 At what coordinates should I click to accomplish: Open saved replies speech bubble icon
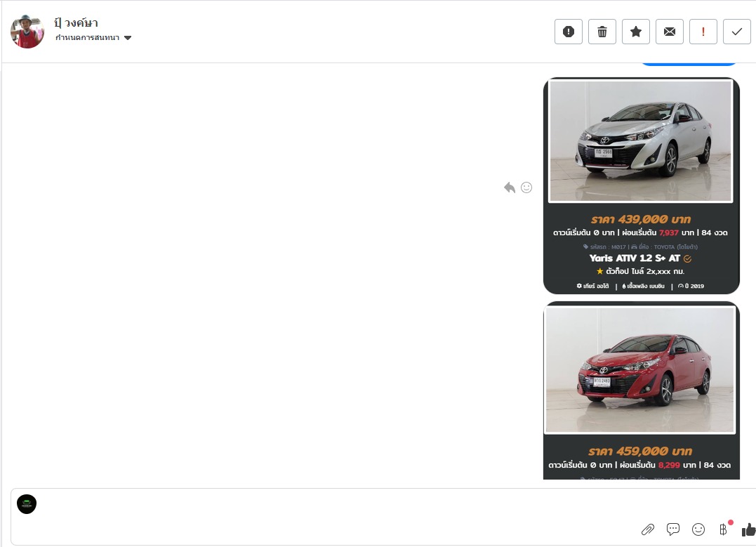pyautogui.click(x=673, y=529)
